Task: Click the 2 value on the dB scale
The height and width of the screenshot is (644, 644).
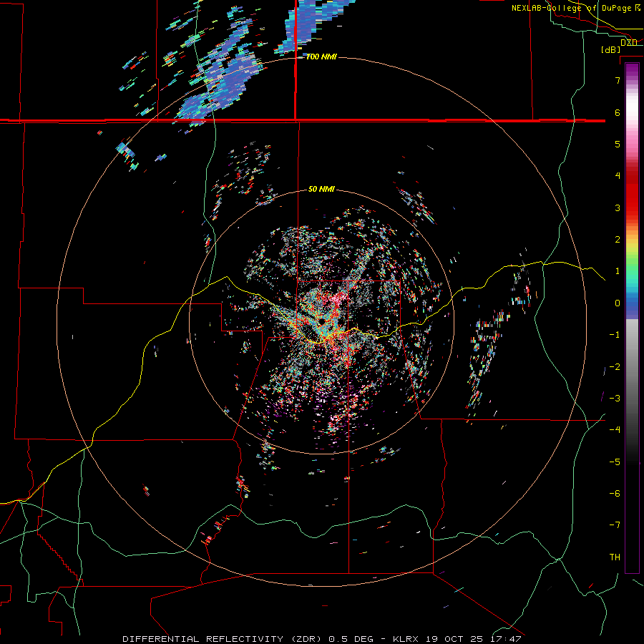Action: point(618,240)
